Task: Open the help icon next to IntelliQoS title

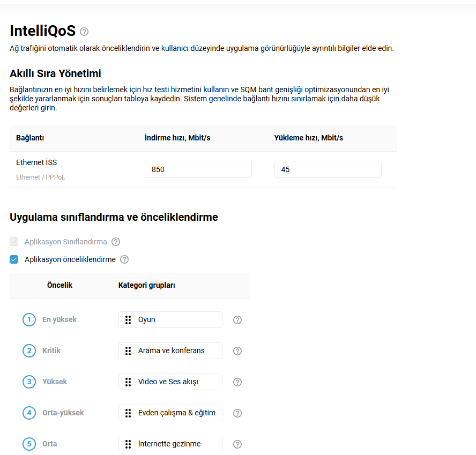Action: point(84,32)
